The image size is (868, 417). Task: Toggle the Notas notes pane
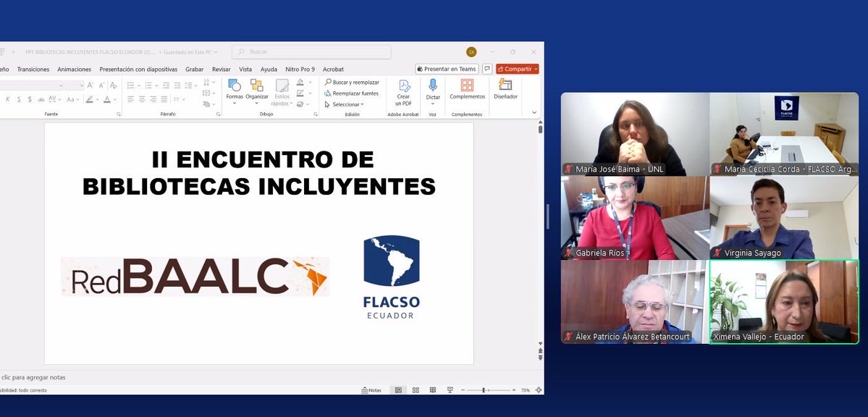click(x=371, y=390)
